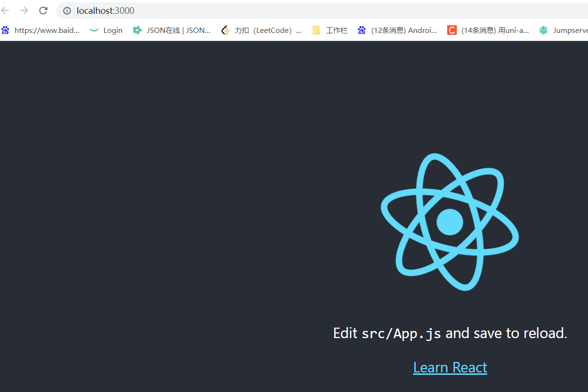Click the LeetCode favicon
Viewport: 588px width, 392px height.
(225, 30)
